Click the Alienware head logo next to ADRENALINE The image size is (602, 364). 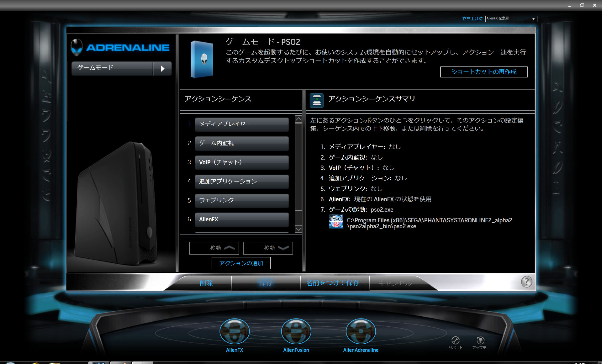tap(77, 47)
